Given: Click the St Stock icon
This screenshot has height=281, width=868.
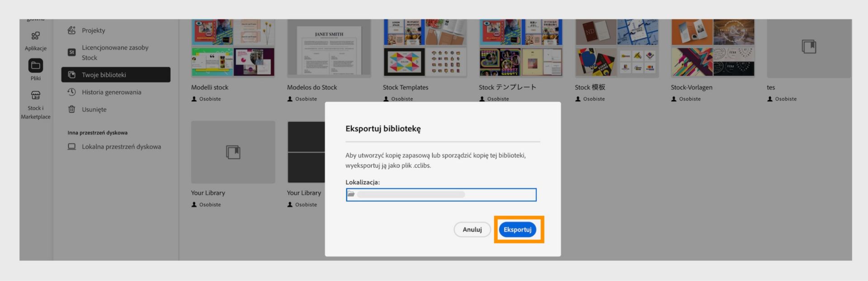Looking at the screenshot, I should point(71,52).
